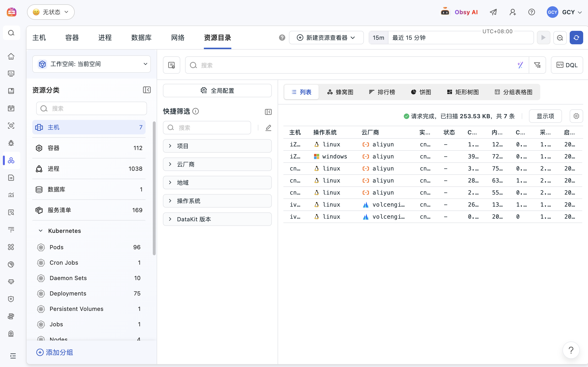Expand the 操作系统 filter

217,201
